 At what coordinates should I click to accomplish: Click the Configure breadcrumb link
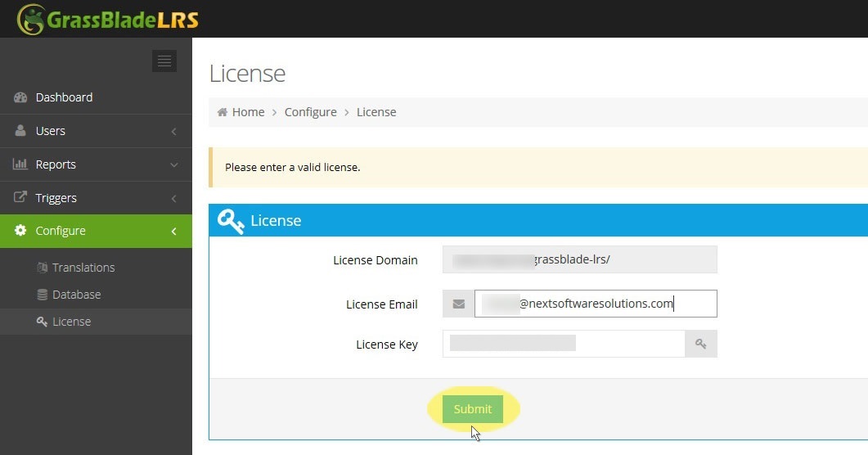tap(311, 112)
